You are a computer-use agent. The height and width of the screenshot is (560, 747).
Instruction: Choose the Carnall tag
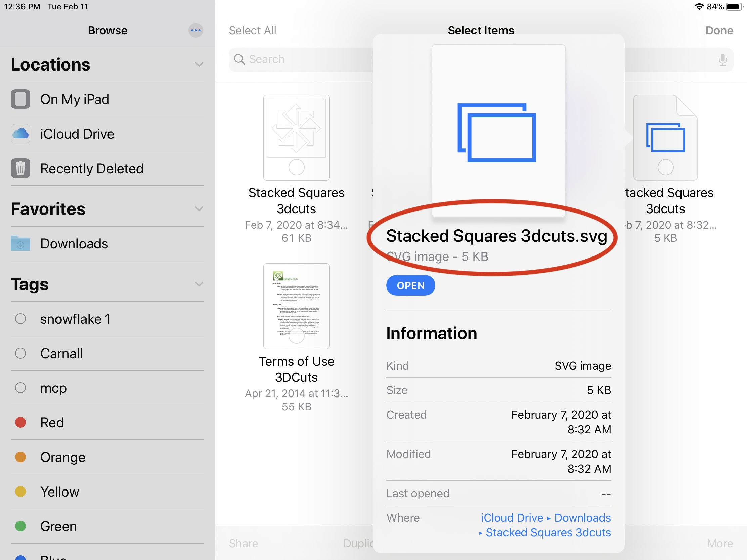point(61,354)
